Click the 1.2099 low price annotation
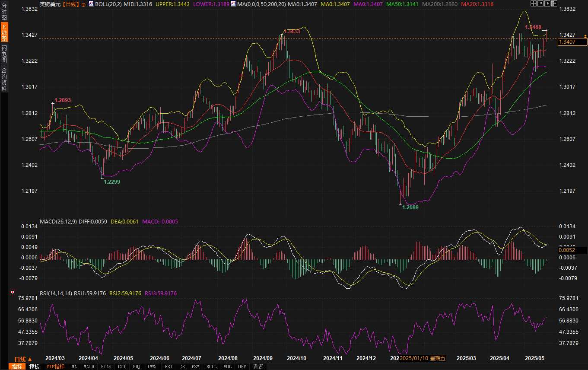 (410, 207)
